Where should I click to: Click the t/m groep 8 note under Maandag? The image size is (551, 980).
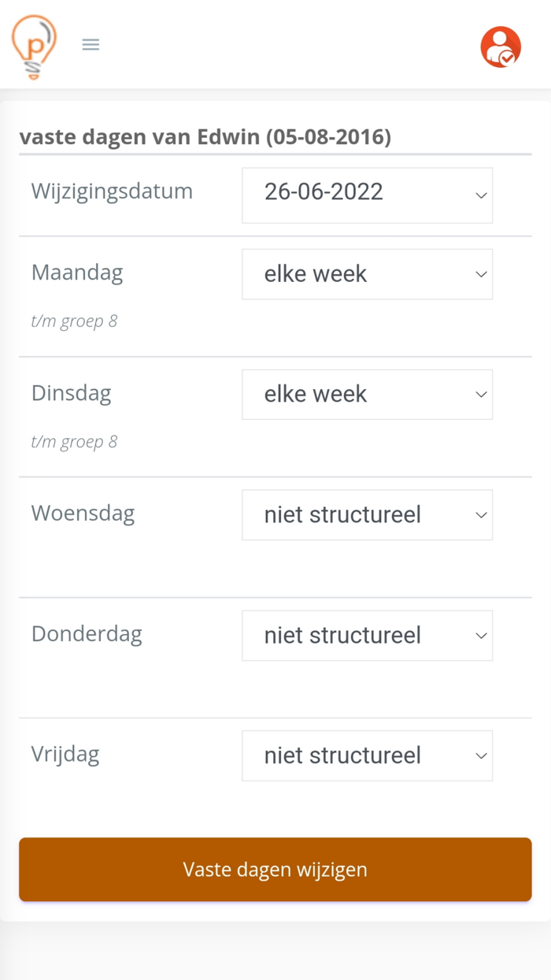[x=74, y=321]
